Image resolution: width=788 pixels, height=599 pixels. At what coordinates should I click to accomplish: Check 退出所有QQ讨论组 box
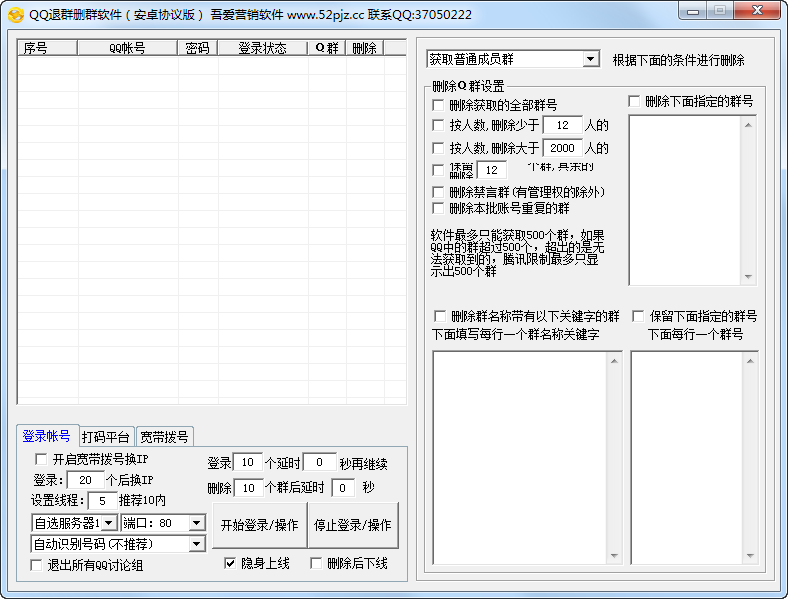tap(37, 565)
